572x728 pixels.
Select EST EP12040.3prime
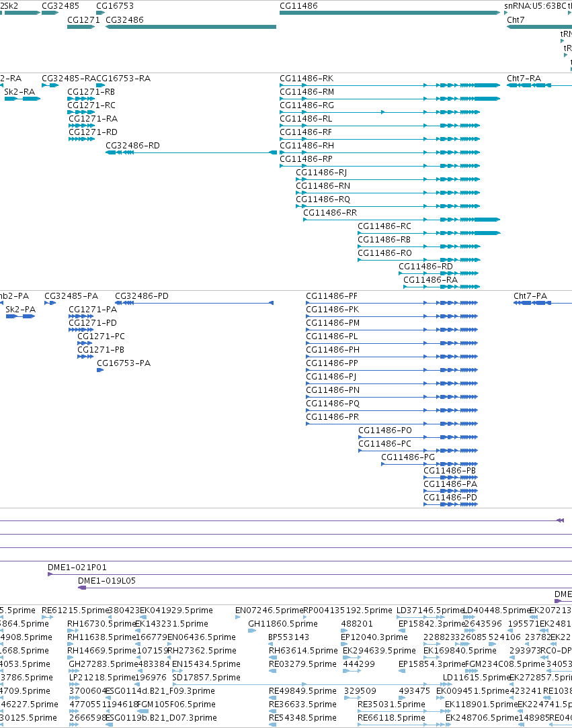tap(374, 637)
